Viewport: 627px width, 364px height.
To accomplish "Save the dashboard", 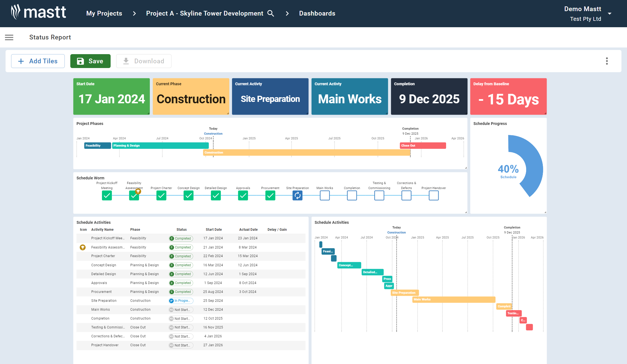I will click(x=90, y=61).
